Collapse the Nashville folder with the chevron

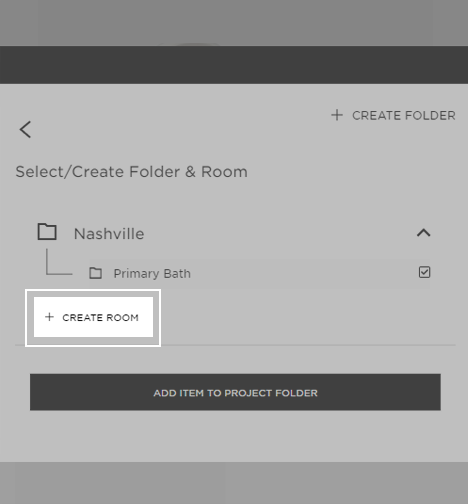pyautogui.click(x=424, y=232)
